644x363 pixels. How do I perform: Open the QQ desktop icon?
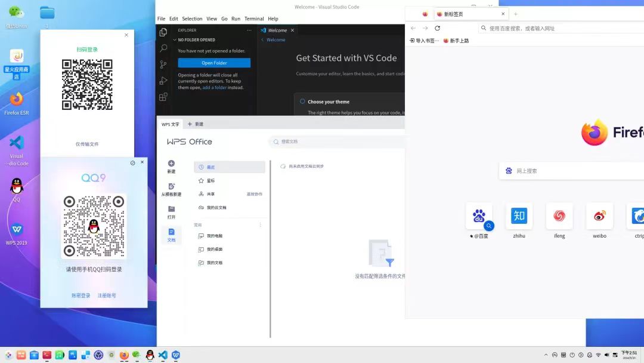17,189
